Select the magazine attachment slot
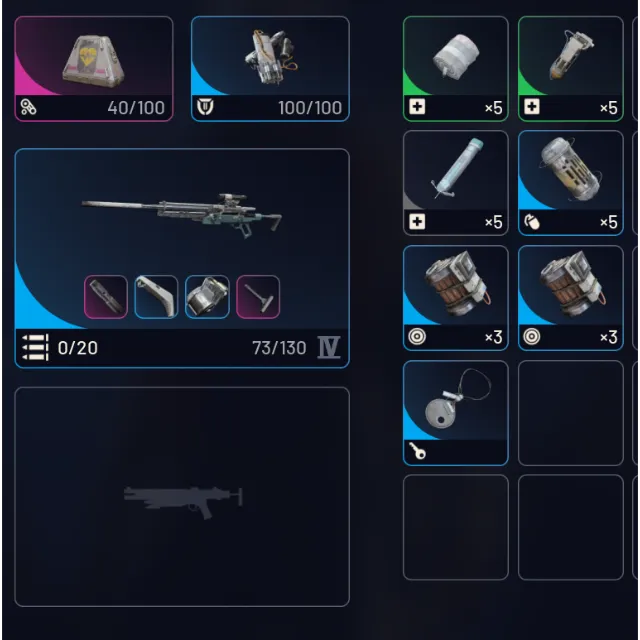 point(207,297)
